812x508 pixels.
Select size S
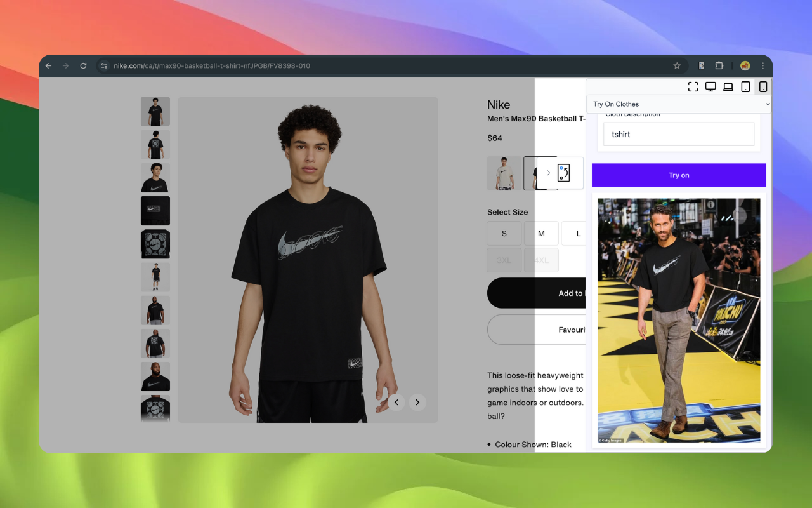tap(504, 233)
